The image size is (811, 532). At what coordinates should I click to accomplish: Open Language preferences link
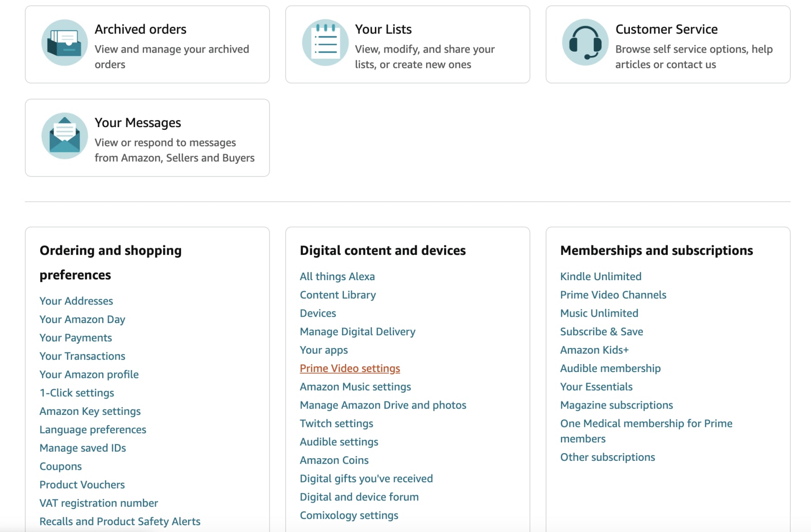pyautogui.click(x=93, y=430)
